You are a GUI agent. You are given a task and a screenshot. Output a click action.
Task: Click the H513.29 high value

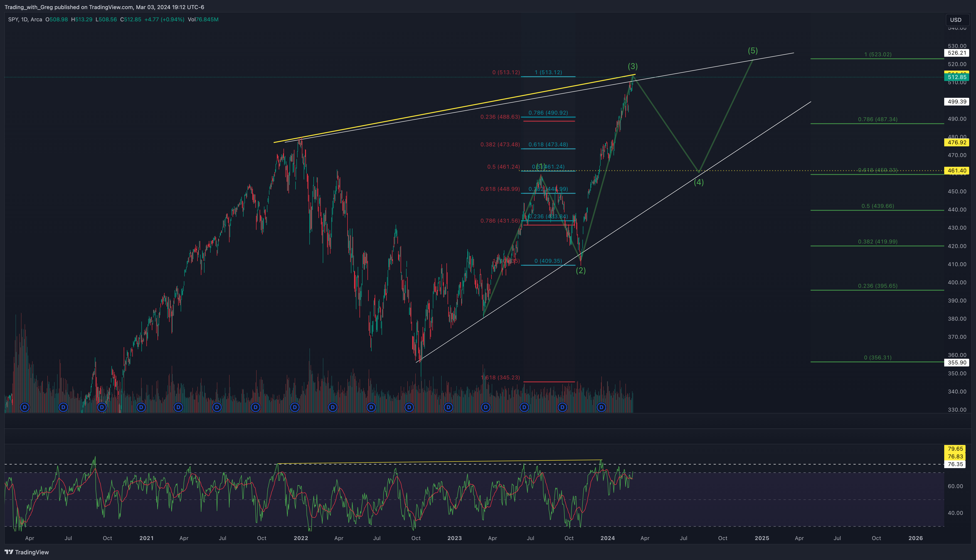81,20
